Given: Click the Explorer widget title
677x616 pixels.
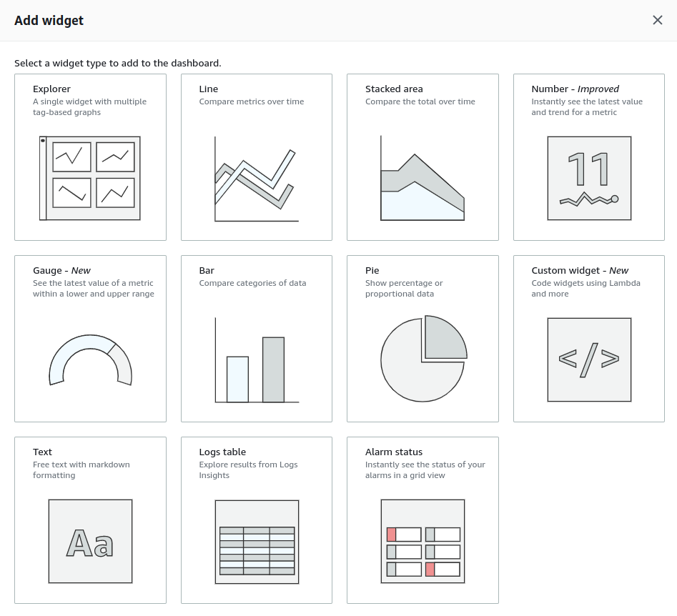Looking at the screenshot, I should [51, 89].
